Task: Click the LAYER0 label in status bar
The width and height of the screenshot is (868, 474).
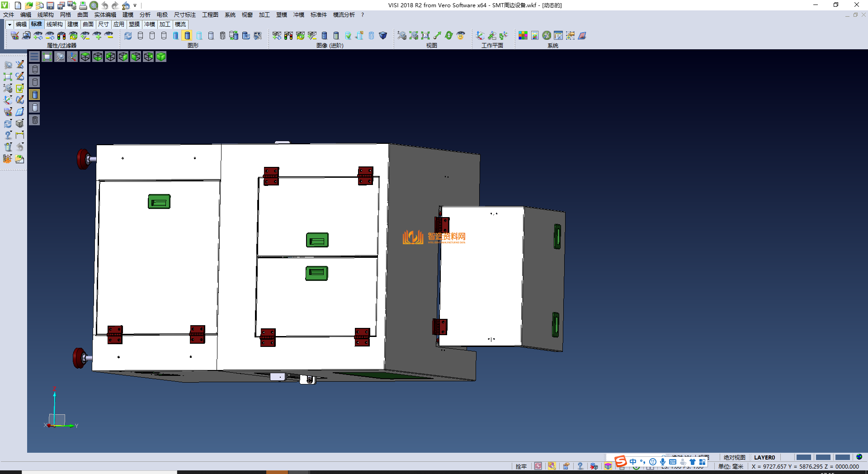Action: click(764, 457)
